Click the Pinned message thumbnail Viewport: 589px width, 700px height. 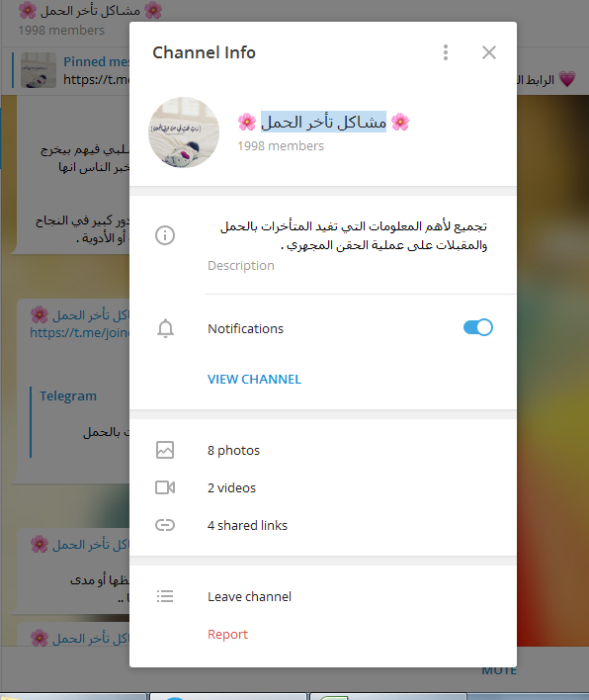39,70
